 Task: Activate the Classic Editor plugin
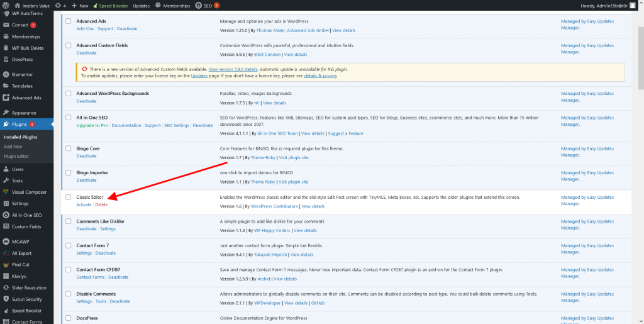tap(84, 205)
